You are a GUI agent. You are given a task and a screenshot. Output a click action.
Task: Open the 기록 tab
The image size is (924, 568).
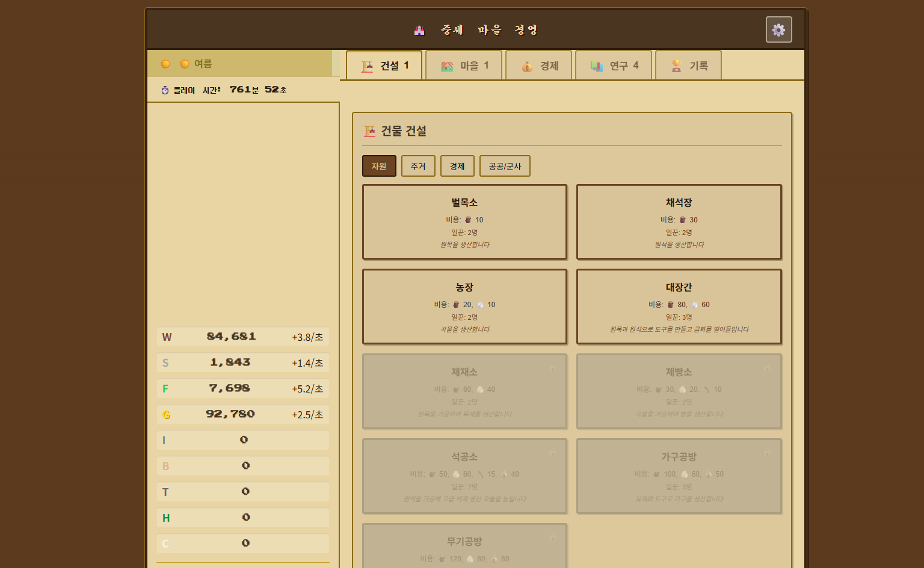(x=689, y=66)
